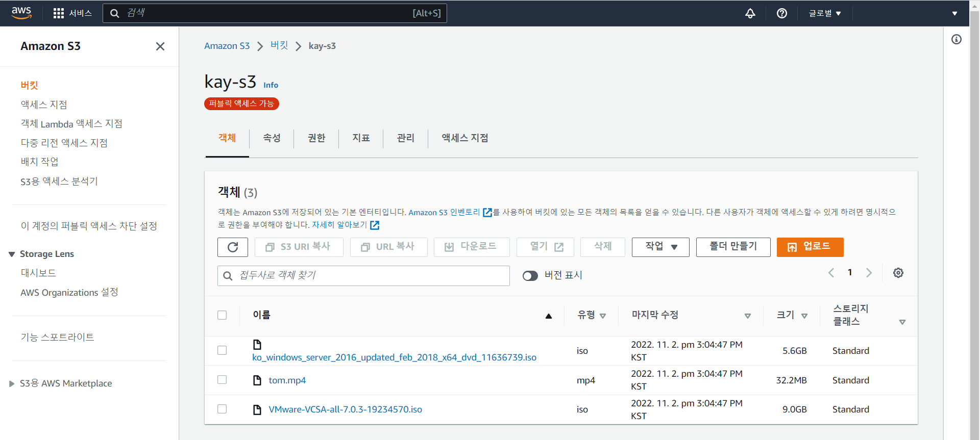Click the page vertical scrollbar
980x440 pixels.
pyautogui.click(x=974, y=224)
